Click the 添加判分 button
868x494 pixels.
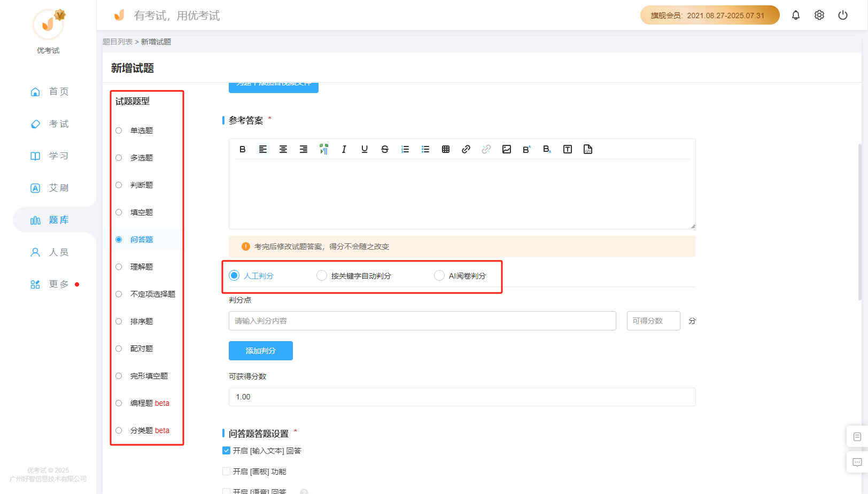click(x=261, y=351)
